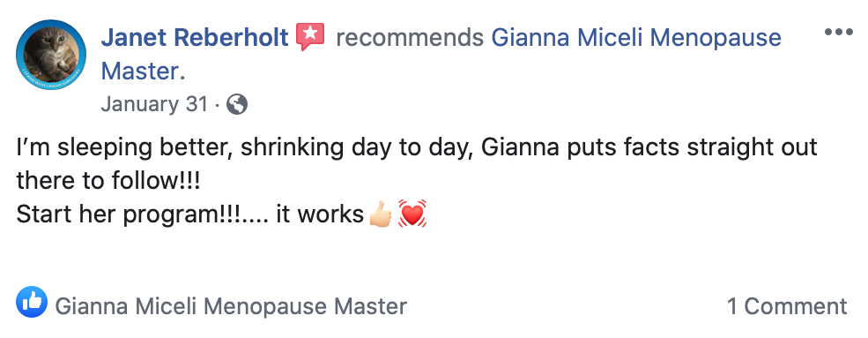
Task: Open the January 31 timestamp
Action: [x=154, y=104]
